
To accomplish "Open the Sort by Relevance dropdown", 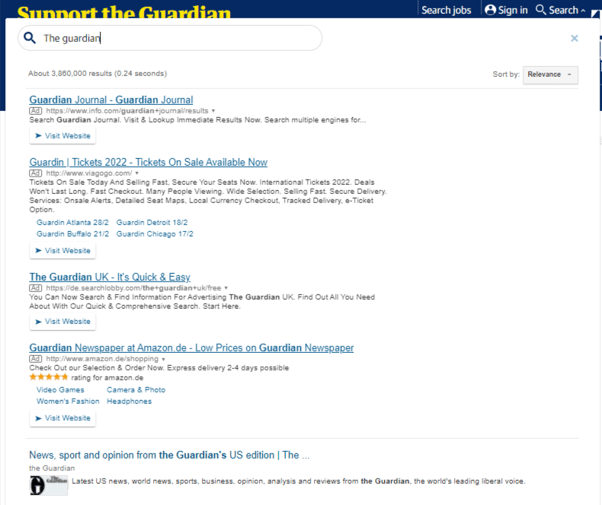I will tap(550, 74).
